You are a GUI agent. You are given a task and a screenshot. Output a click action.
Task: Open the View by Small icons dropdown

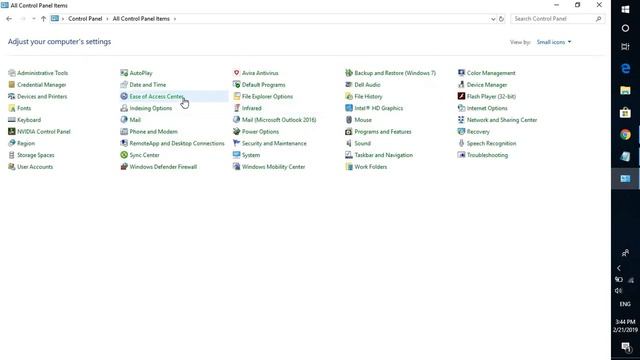(554, 42)
